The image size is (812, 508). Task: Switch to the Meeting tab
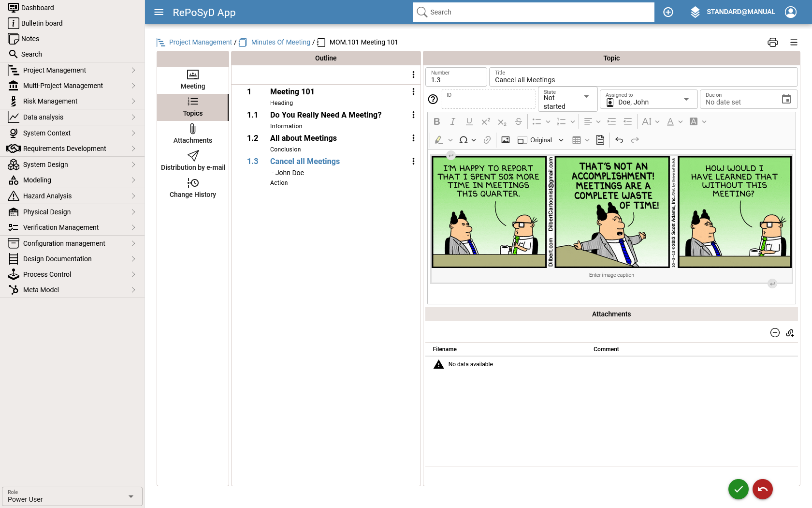193,80
